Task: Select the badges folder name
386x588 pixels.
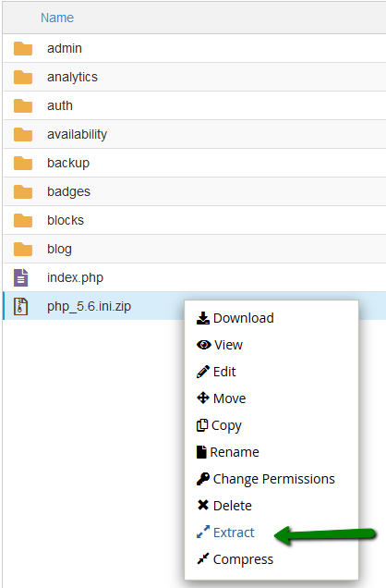Action: pyautogui.click(x=68, y=191)
